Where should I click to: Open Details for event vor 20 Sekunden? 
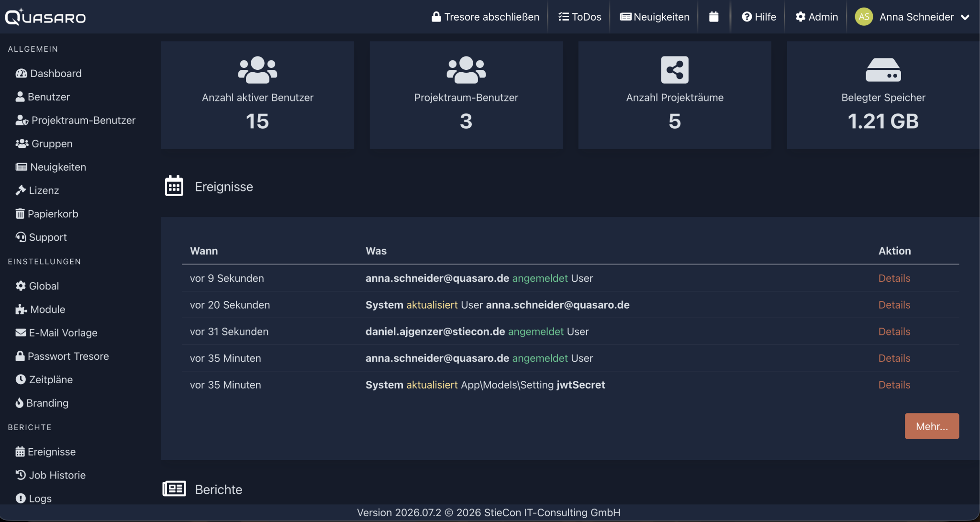pos(894,305)
